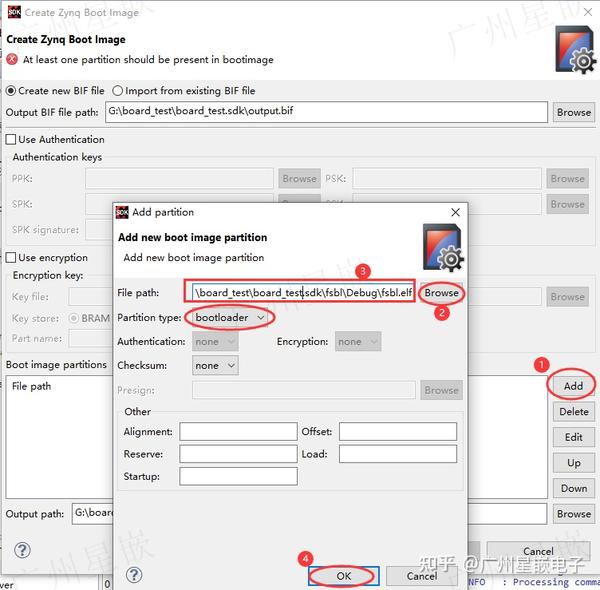Cancel the Add partition dialog
This screenshot has height=590, width=600.
tap(422, 576)
